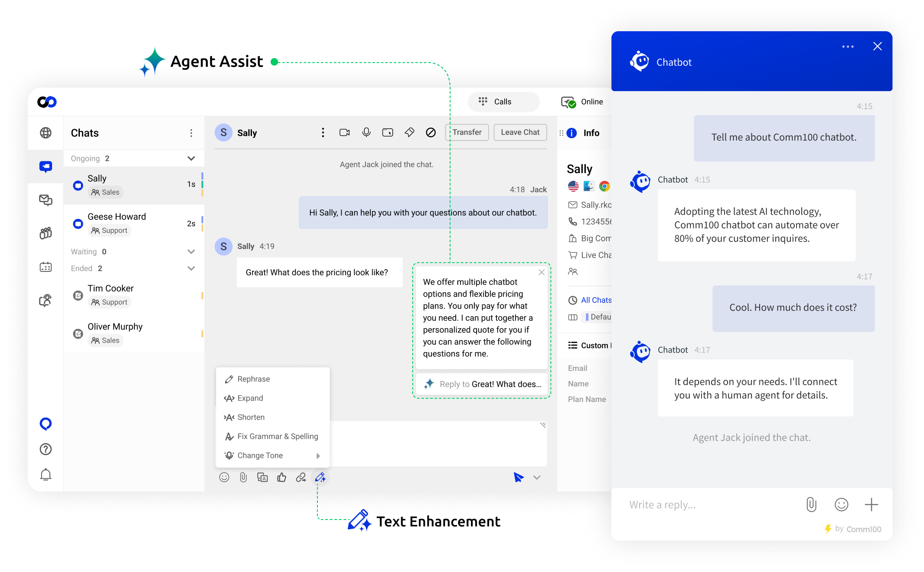Click the Custom fields section header
Screen dimensions: 924x572
click(590, 345)
